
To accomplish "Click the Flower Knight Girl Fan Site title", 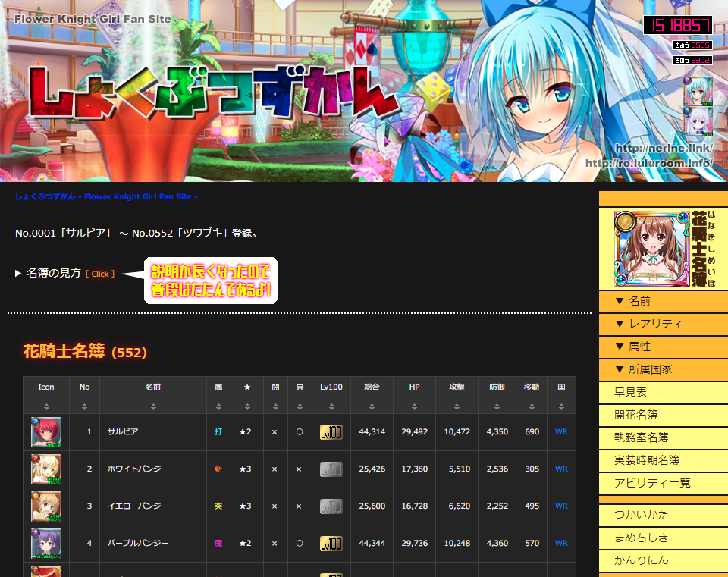I will tap(93, 20).
